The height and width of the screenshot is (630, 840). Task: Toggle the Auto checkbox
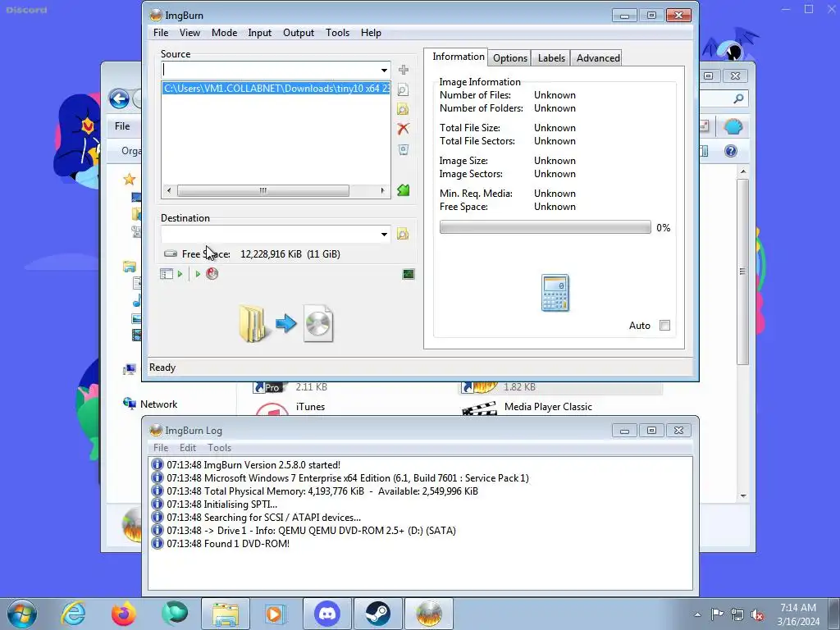pos(664,325)
